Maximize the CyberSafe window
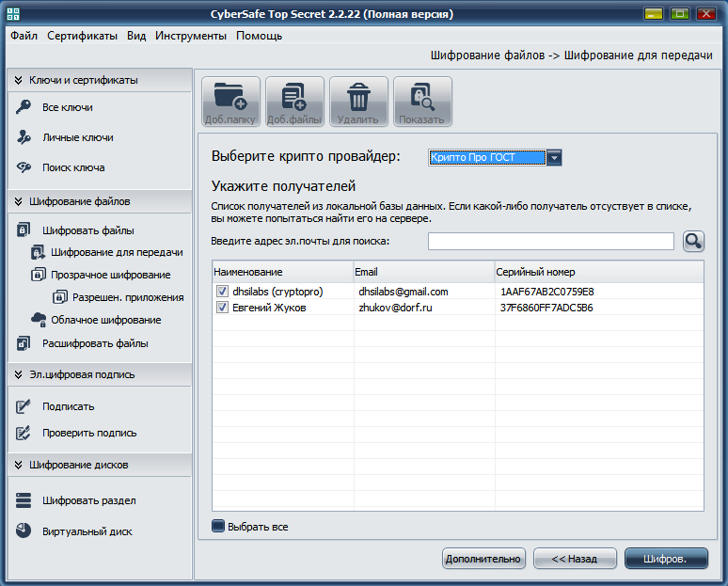The height and width of the screenshot is (586, 728). [x=680, y=13]
